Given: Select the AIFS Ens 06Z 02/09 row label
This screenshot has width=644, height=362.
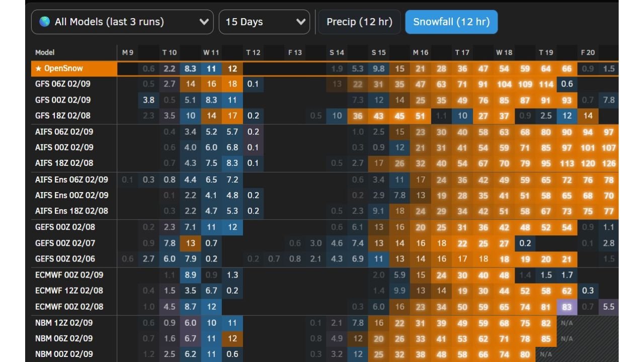Looking at the screenshot, I should click(x=71, y=179).
